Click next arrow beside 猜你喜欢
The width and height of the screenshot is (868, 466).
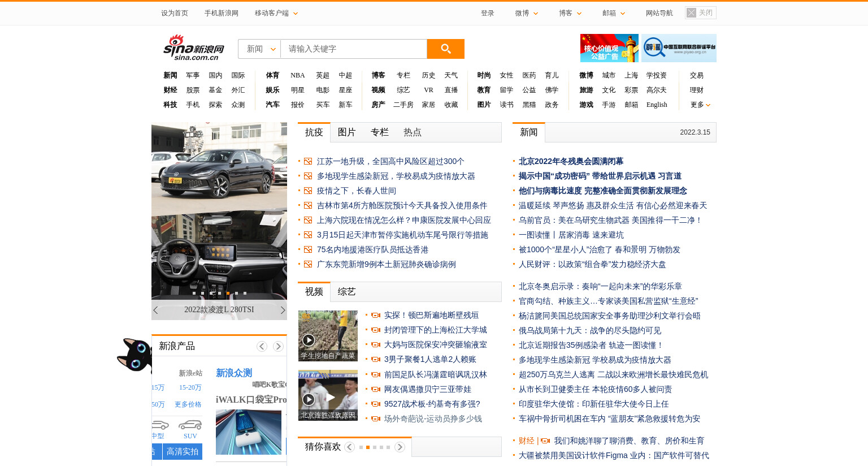(x=400, y=447)
